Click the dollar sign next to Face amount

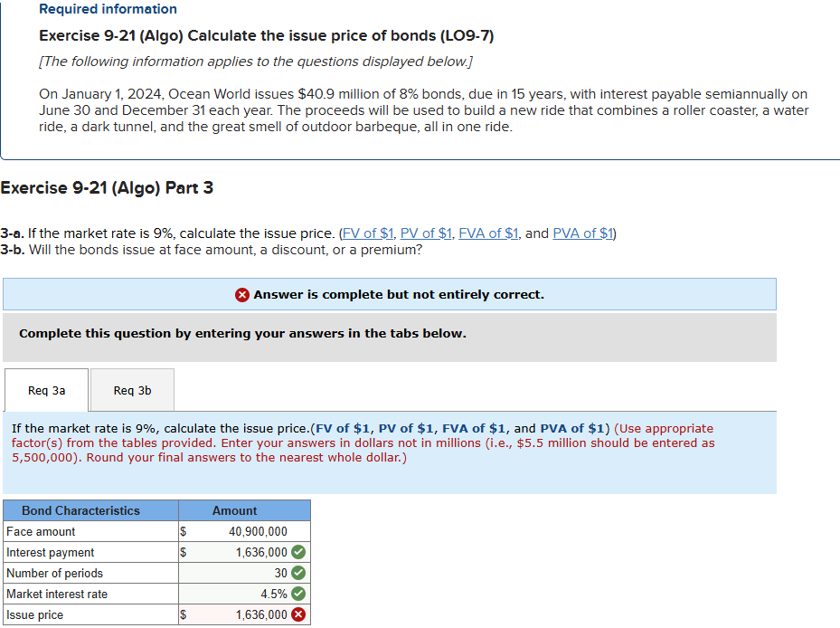tap(184, 531)
